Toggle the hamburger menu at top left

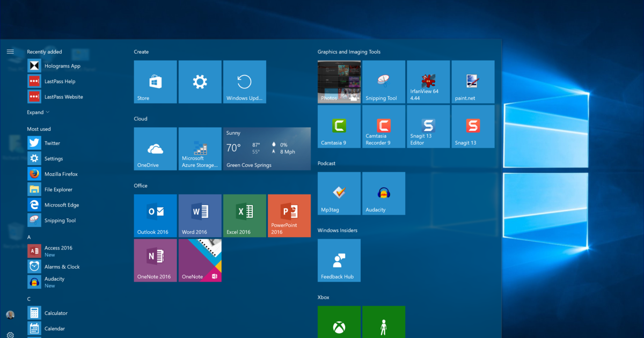click(x=10, y=52)
